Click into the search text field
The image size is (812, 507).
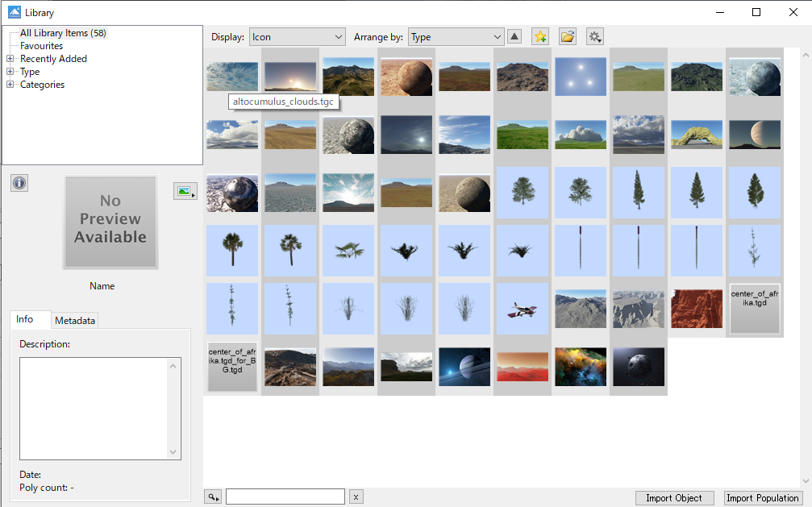[285, 497]
